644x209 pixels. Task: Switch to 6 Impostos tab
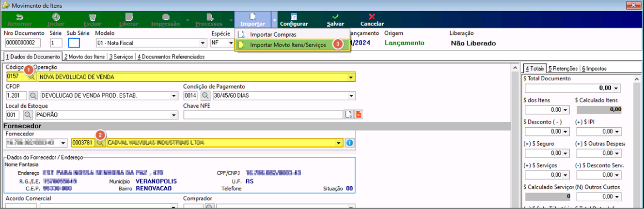(x=594, y=68)
